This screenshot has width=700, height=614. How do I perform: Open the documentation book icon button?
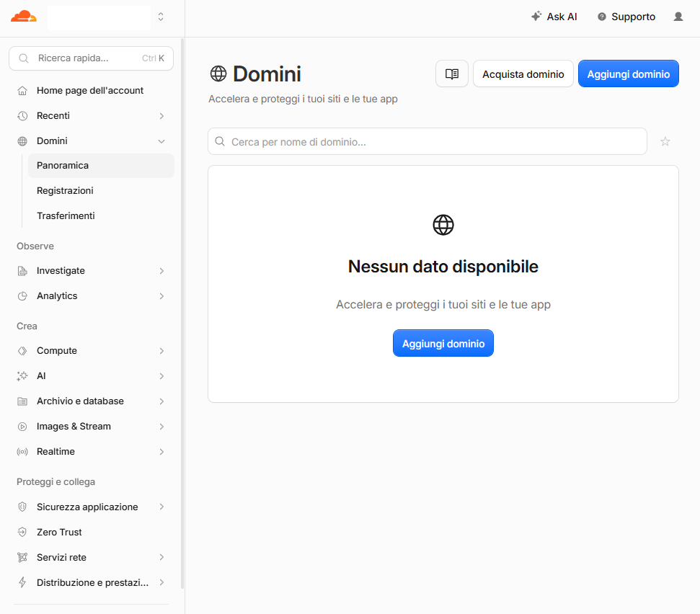pos(452,74)
